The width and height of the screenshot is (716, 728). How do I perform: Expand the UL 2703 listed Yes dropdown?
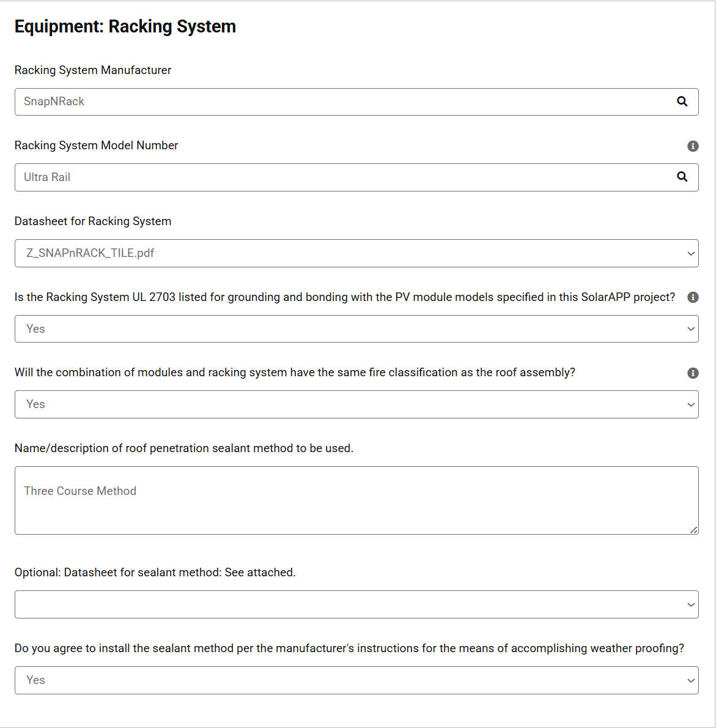click(x=356, y=329)
